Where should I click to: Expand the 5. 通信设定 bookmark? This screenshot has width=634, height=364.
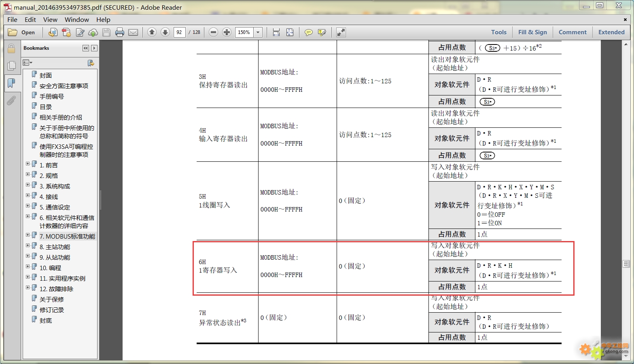pos(28,206)
